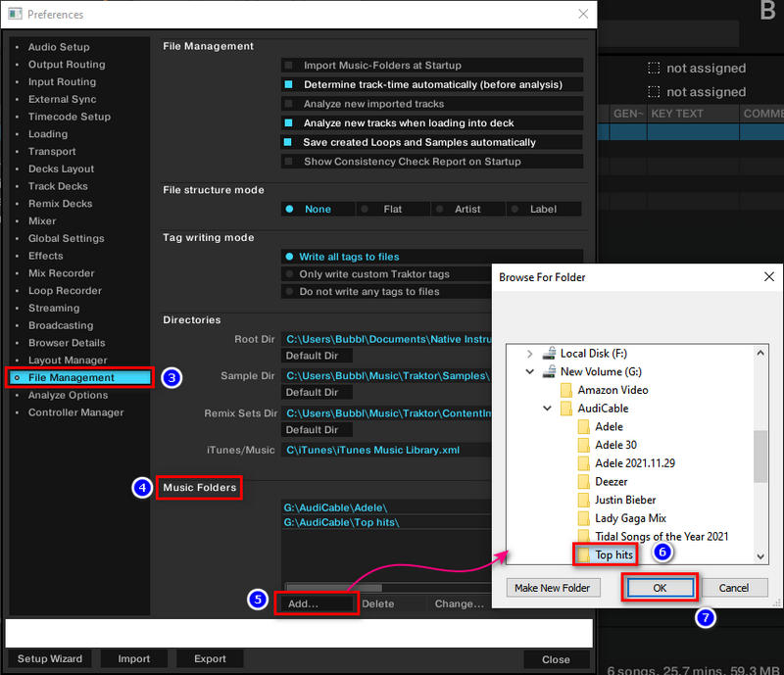
Task: Open Output Routing preferences
Action: (x=67, y=65)
